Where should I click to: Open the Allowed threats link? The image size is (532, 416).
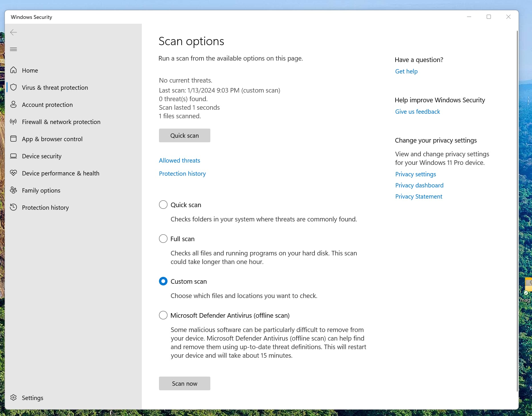pyautogui.click(x=179, y=161)
